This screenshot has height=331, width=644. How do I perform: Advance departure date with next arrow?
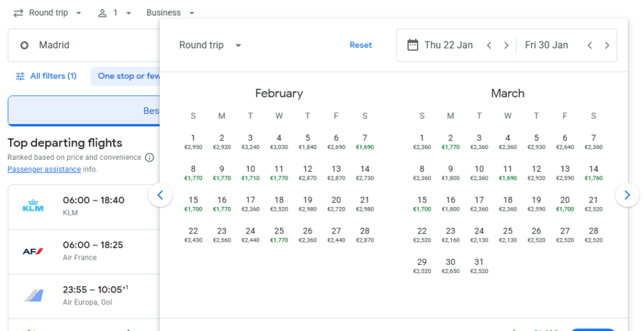[x=506, y=45]
